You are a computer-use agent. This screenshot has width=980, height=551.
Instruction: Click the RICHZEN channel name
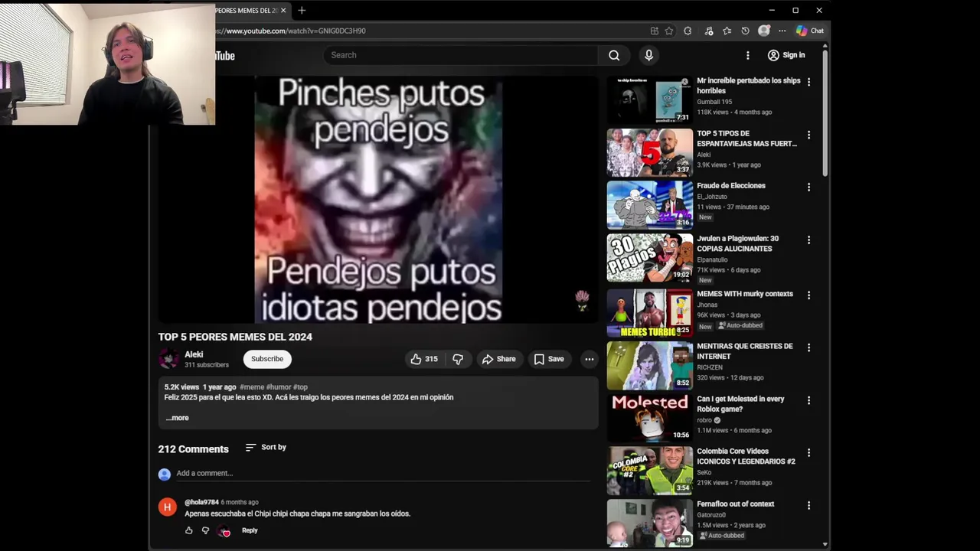click(x=710, y=367)
